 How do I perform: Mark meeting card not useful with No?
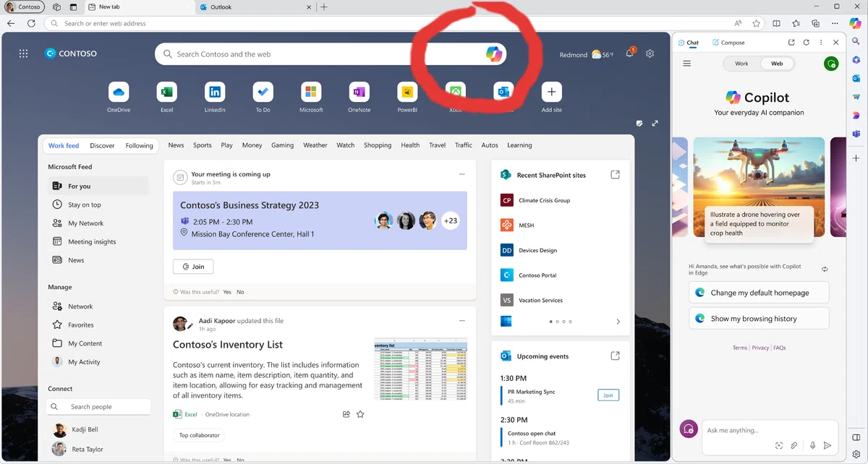click(240, 292)
